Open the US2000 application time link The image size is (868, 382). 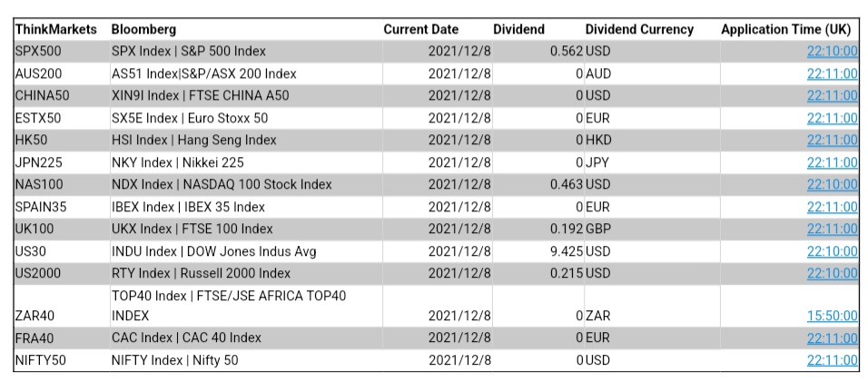(x=832, y=273)
